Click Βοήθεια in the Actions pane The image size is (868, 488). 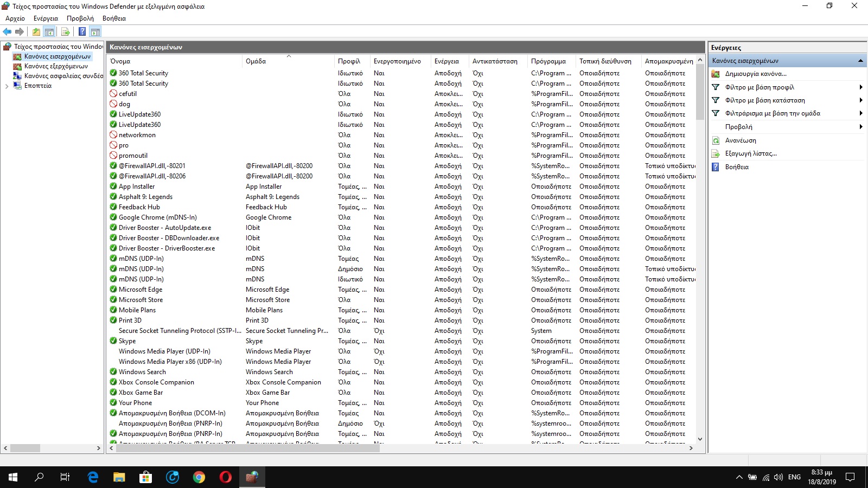pyautogui.click(x=737, y=167)
